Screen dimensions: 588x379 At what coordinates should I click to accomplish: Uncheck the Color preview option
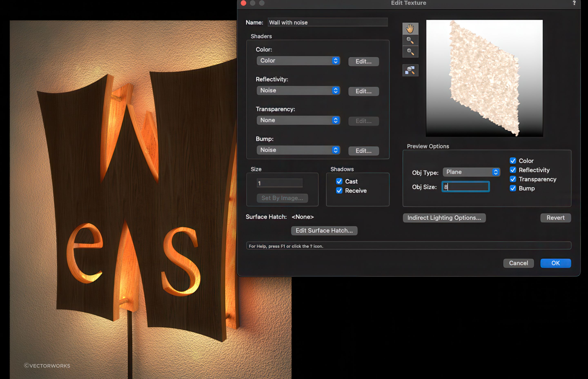pyautogui.click(x=513, y=161)
